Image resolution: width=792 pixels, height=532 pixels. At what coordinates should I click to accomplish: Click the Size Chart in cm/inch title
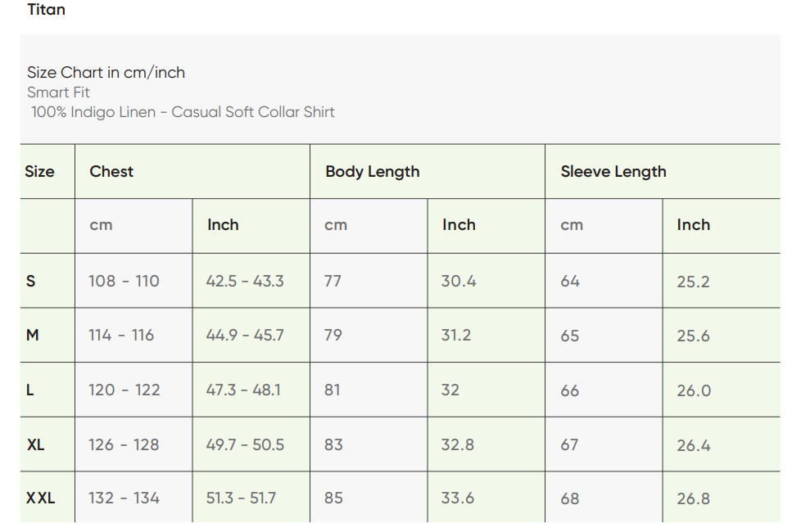pyautogui.click(x=106, y=72)
